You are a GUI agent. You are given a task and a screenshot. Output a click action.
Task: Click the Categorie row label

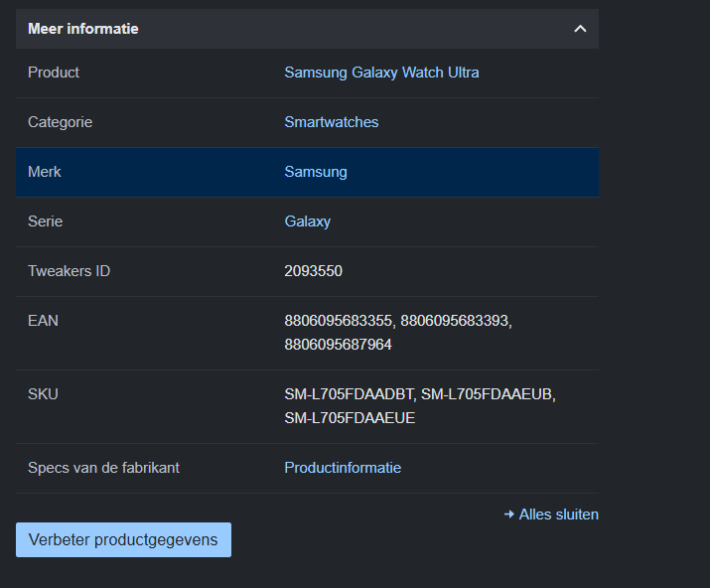[x=61, y=122]
